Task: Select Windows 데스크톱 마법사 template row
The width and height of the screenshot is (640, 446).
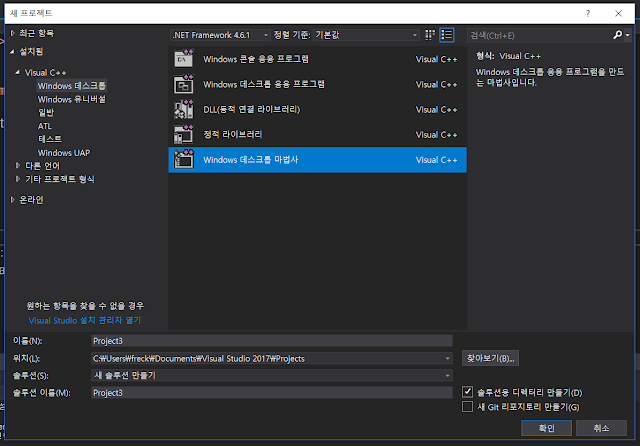Action: 318,160
